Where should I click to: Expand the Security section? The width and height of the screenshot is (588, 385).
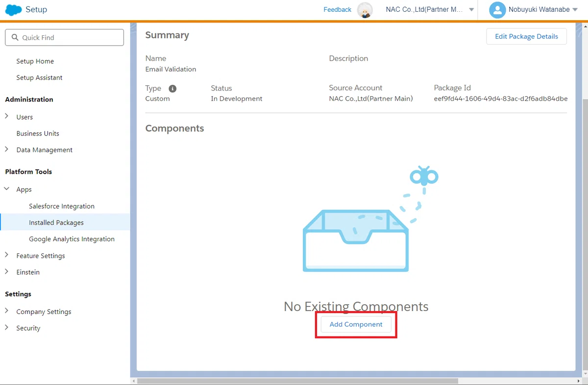click(7, 328)
